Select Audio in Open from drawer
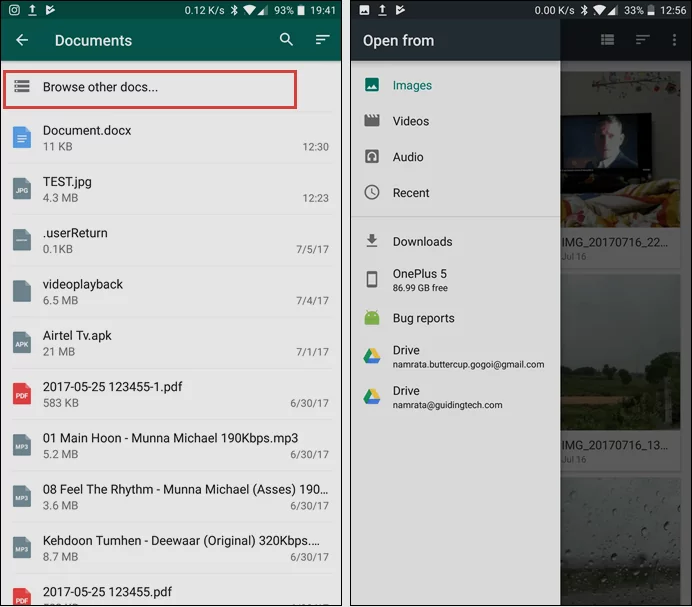The image size is (692, 607). (x=455, y=157)
